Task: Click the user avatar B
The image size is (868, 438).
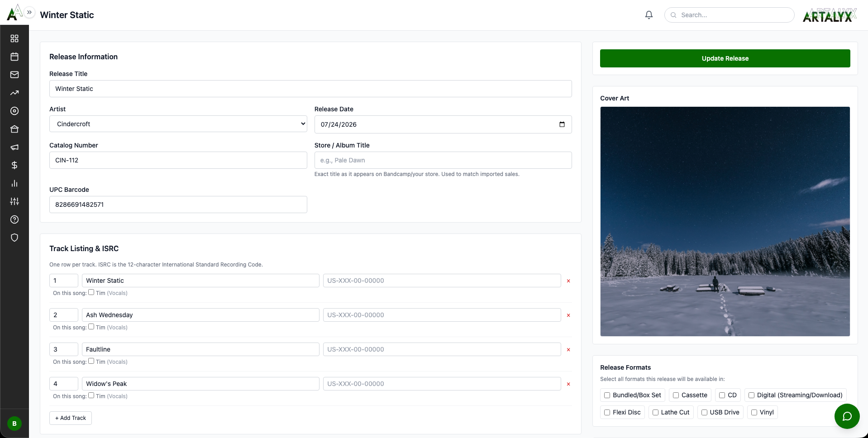Action: pyautogui.click(x=14, y=424)
